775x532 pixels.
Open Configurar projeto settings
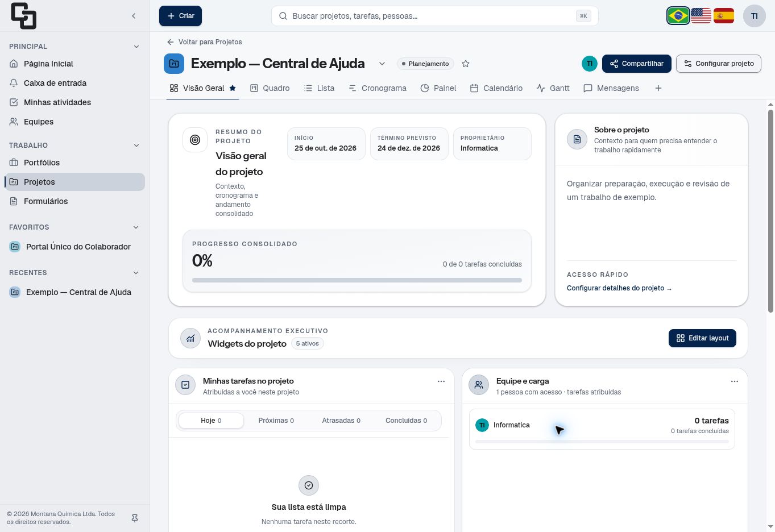(719, 64)
